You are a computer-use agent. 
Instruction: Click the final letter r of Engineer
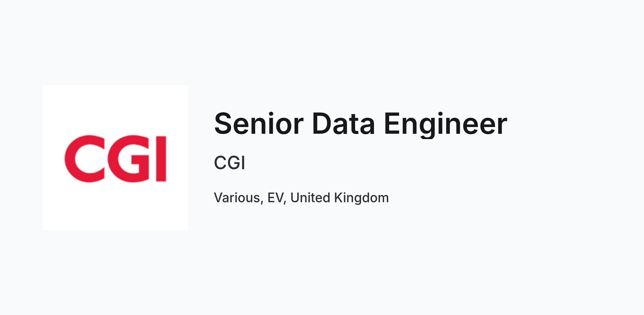point(502,126)
